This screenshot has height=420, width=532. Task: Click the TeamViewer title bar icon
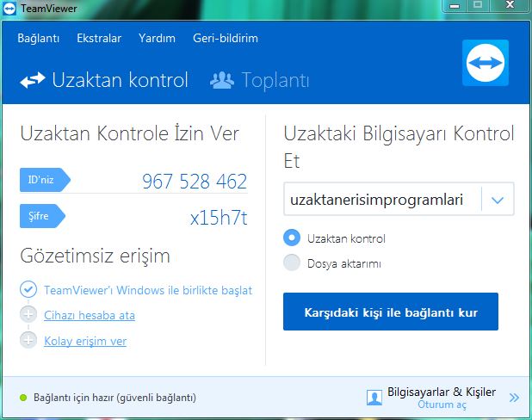point(9,9)
